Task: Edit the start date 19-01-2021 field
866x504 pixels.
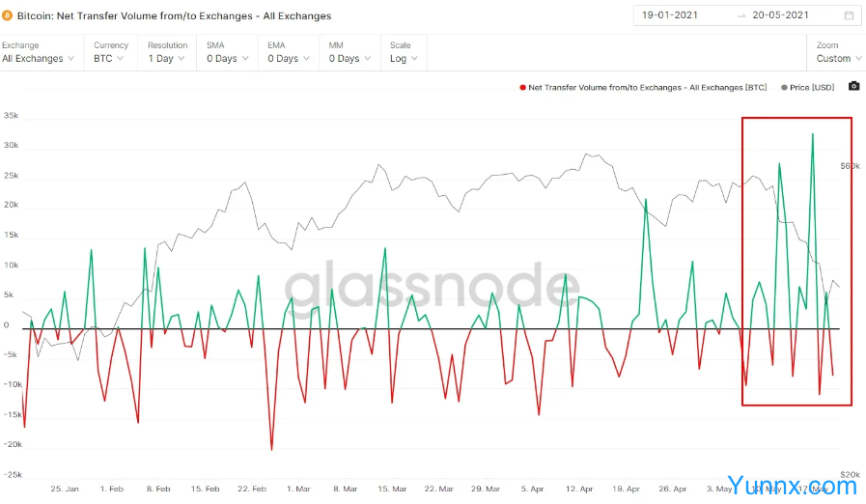Action: point(682,15)
